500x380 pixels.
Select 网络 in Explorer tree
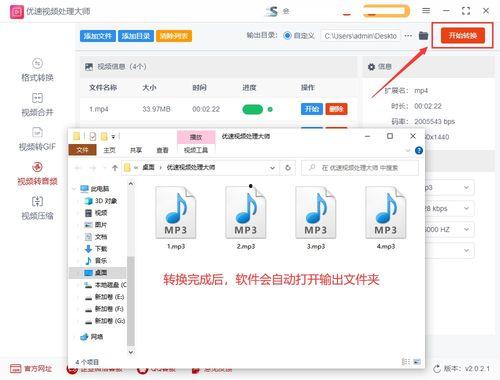click(92, 337)
